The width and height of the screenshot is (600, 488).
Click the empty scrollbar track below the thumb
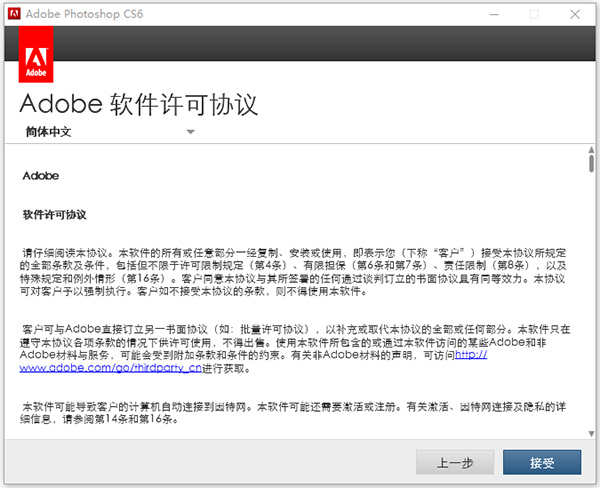coord(591,300)
